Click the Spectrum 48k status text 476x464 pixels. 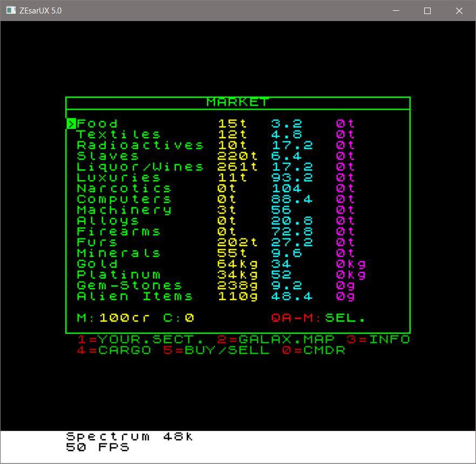(130, 436)
